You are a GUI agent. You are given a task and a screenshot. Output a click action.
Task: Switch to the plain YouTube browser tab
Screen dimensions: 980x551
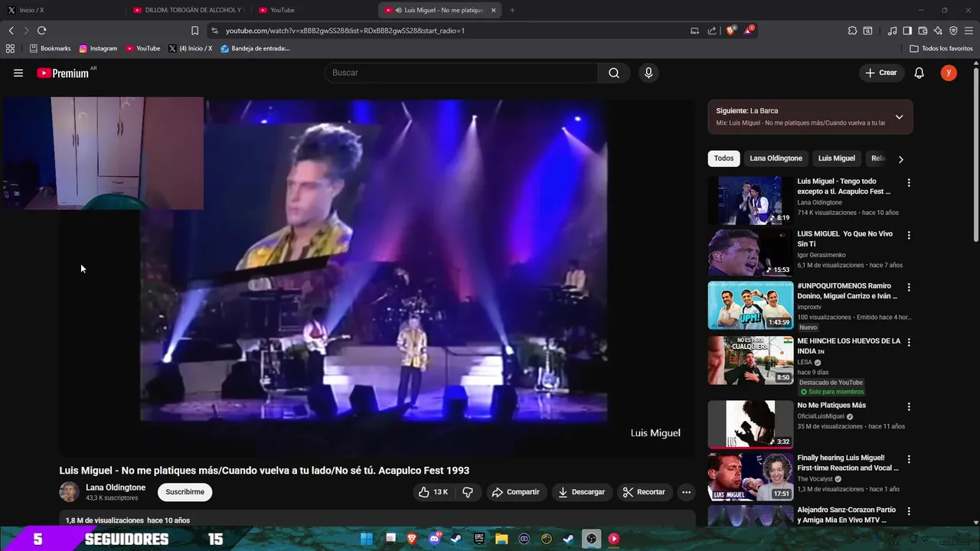(x=314, y=10)
